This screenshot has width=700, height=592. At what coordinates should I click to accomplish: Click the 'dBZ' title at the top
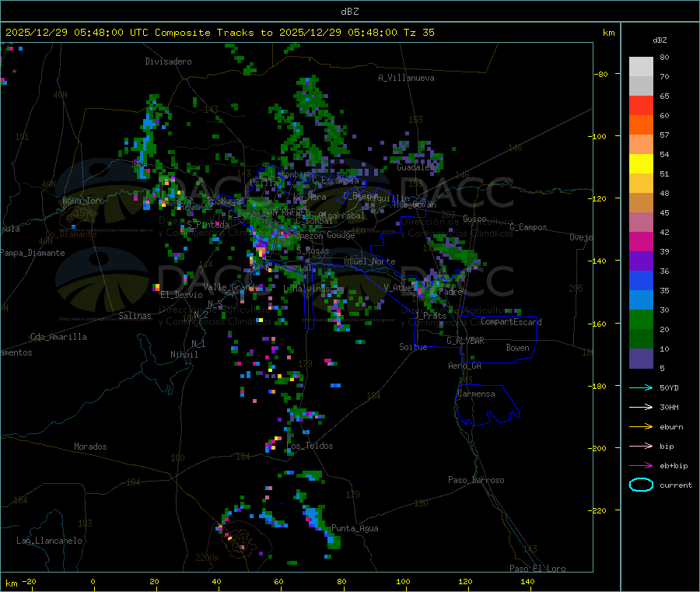349,12
